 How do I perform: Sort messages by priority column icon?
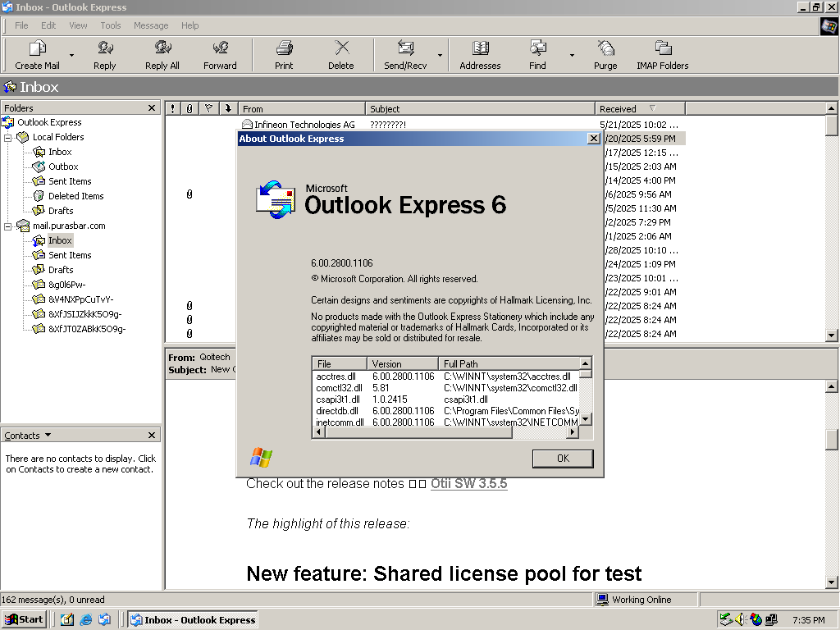[x=172, y=109]
